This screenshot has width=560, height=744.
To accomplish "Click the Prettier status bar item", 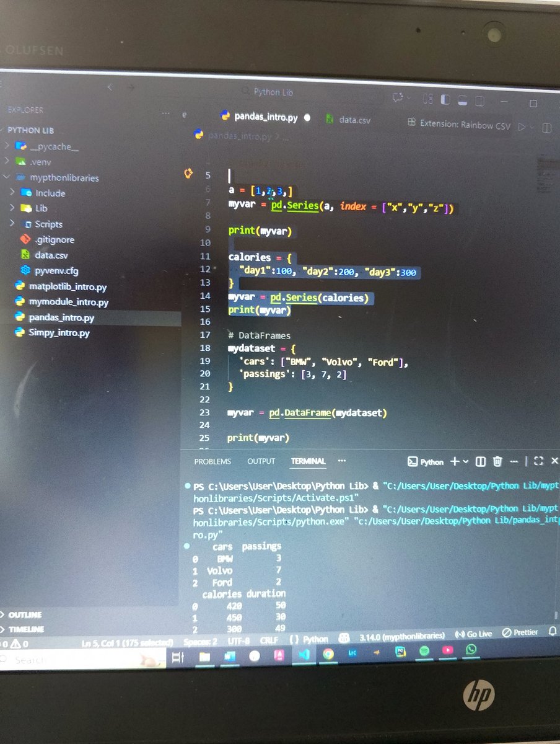I will pos(520,632).
